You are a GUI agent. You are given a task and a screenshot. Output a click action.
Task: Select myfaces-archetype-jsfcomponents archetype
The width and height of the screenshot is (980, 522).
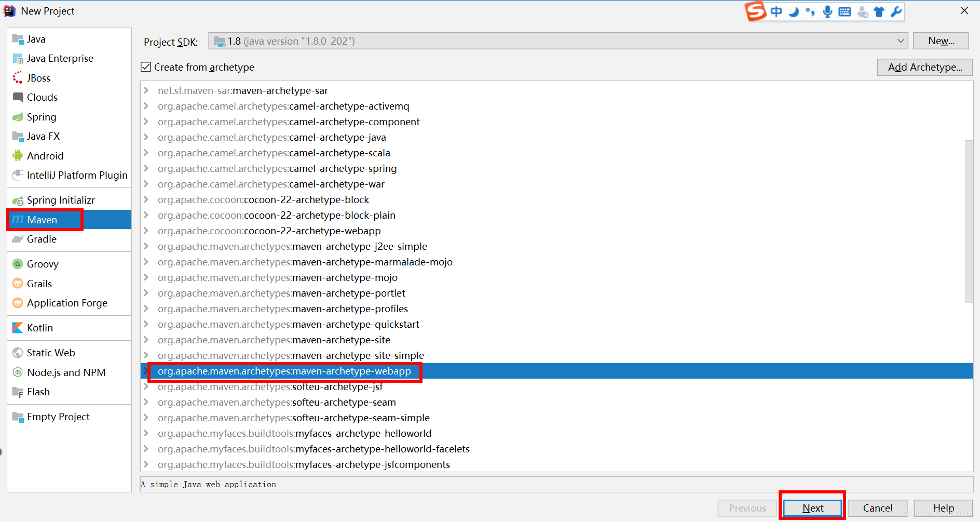point(556,464)
